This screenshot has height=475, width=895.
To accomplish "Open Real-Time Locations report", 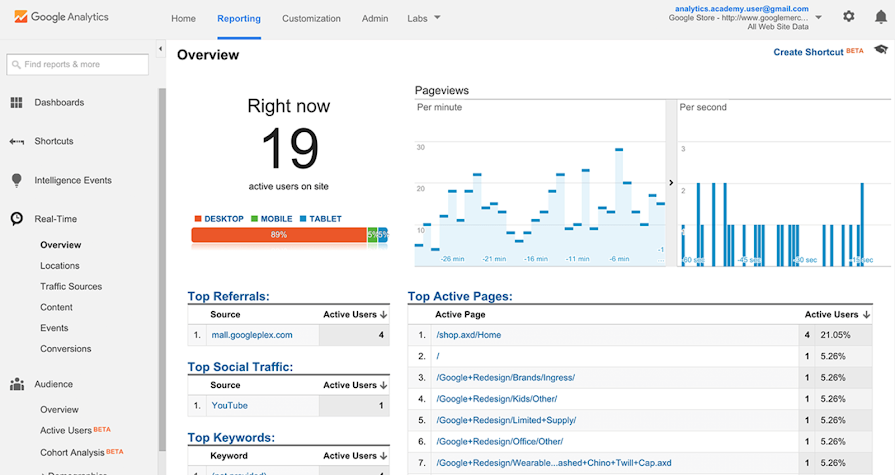I will [60, 265].
